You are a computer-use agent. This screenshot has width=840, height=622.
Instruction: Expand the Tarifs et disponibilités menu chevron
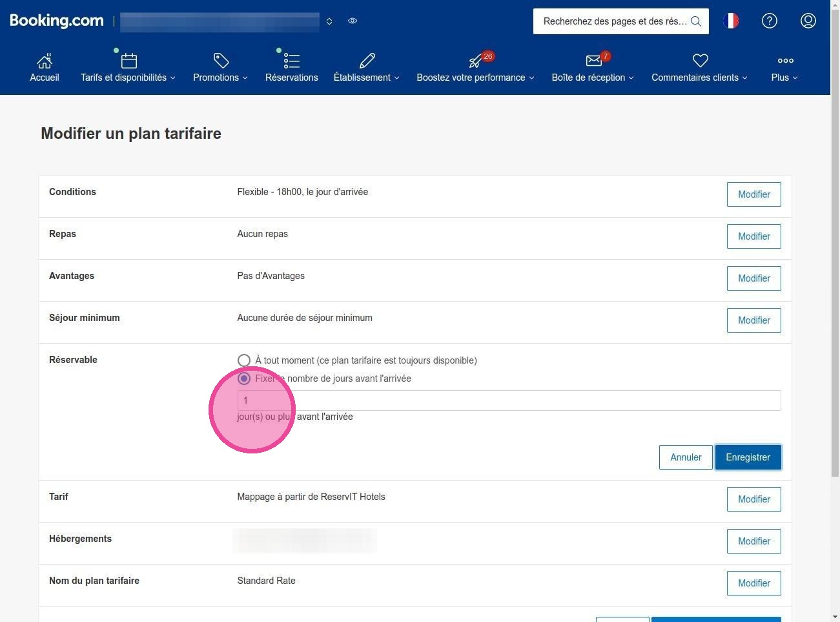(172, 78)
